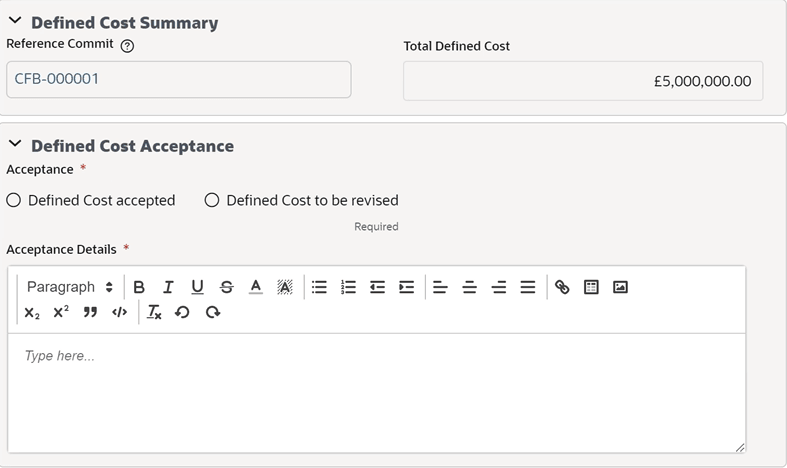Select Defined Cost to be revised option
The image size is (787, 468).
coord(212,200)
